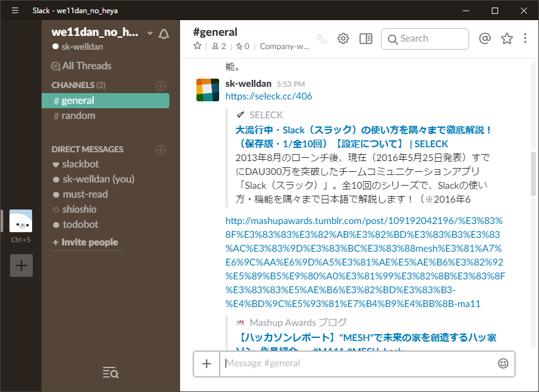The width and height of the screenshot is (539, 392).
Task: Open DIRECT MESSAGES list heading
Action: 88,150
